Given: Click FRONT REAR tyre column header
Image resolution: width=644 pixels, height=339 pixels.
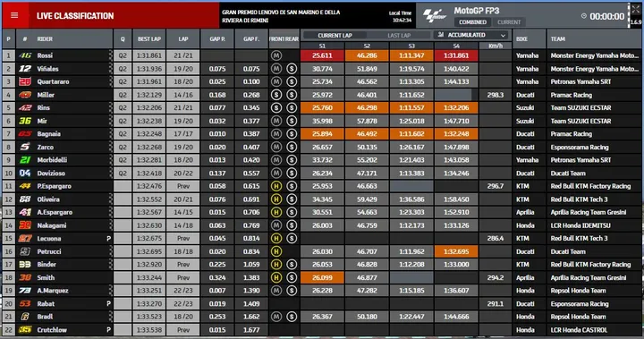Looking at the screenshot, I should click(284, 39).
